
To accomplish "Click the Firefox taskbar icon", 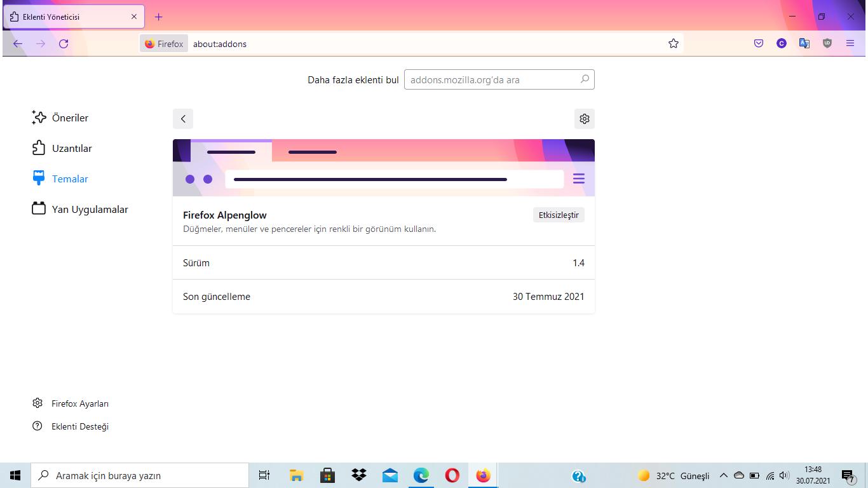I will point(484,475).
